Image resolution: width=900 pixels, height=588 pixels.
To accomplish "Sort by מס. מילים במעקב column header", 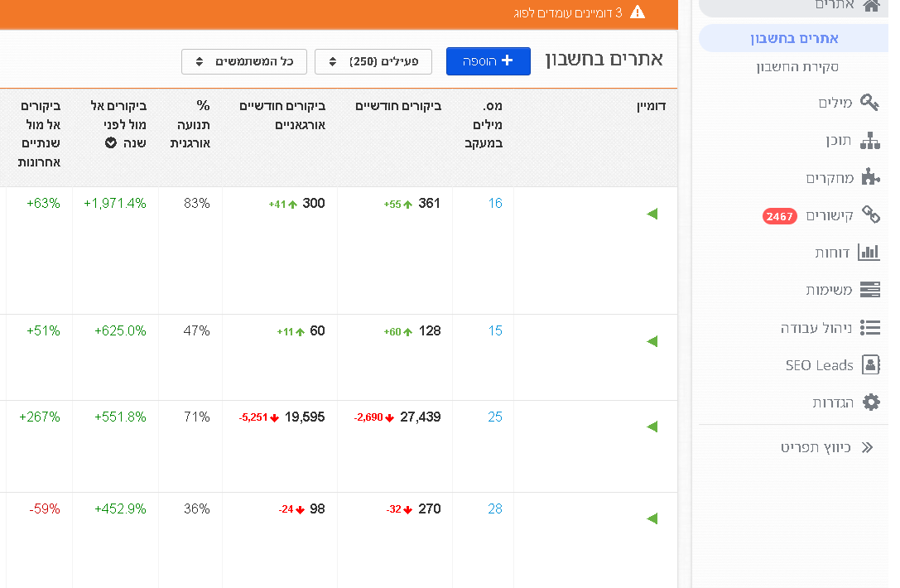I will [484, 124].
